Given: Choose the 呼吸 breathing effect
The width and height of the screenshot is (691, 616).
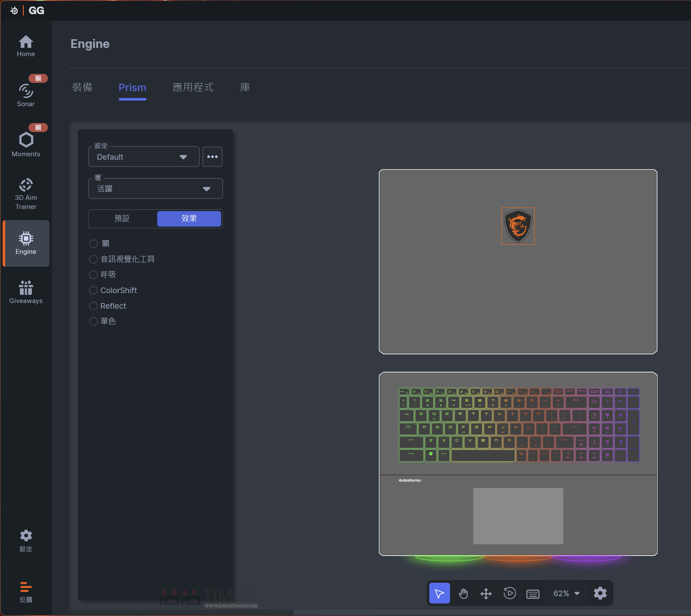Looking at the screenshot, I should [x=103, y=275].
